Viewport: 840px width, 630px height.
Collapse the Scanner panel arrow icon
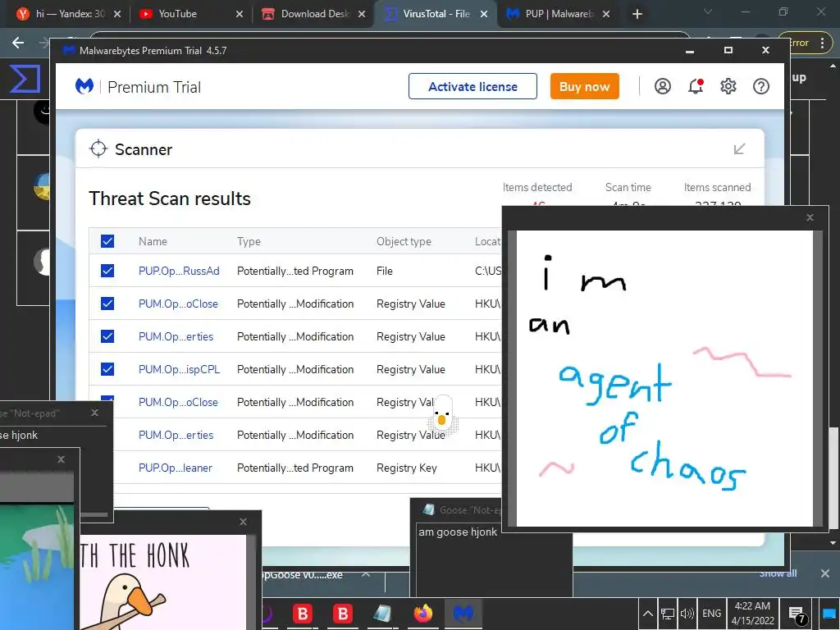pos(739,149)
